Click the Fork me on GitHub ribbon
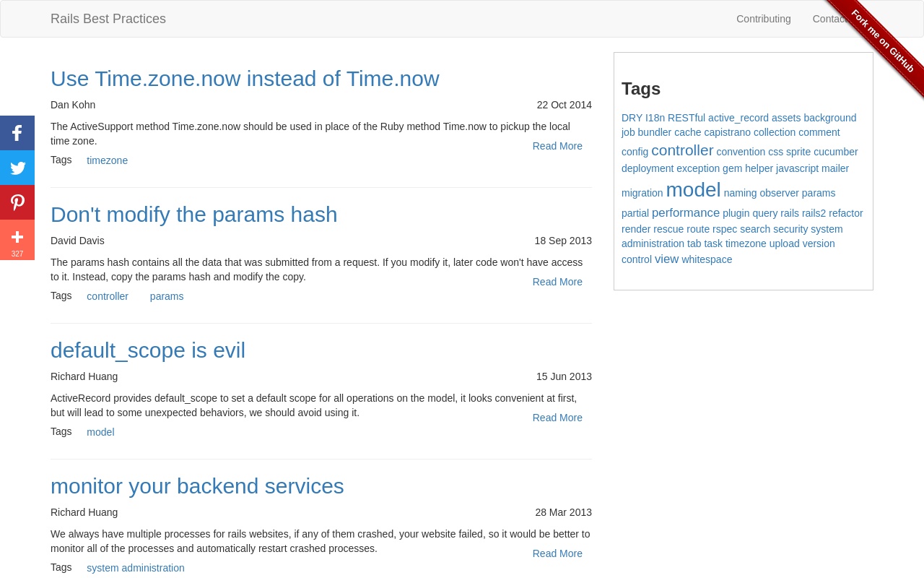The image size is (924, 578). click(883, 41)
